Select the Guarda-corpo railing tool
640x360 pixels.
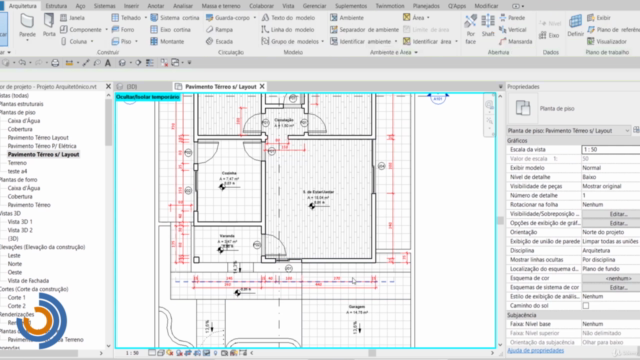229,18
